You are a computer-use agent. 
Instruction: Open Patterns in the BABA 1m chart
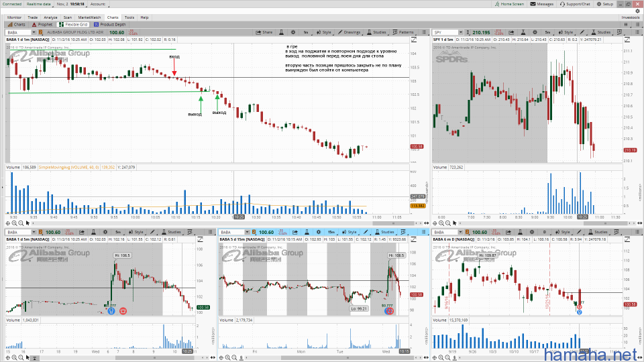tap(403, 32)
